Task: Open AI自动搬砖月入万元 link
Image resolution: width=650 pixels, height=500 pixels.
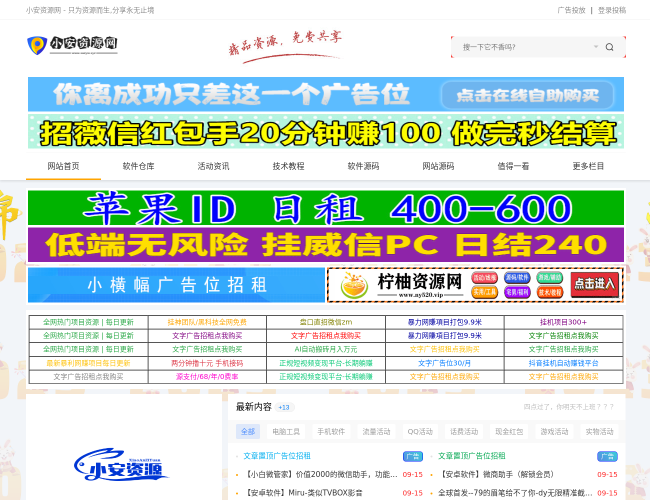Action: (326, 349)
